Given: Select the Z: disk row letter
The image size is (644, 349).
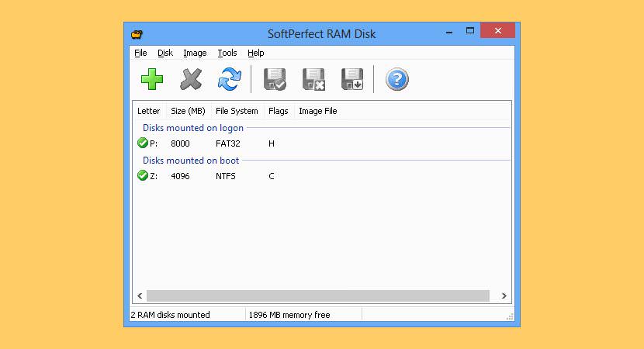Looking at the screenshot, I should pyautogui.click(x=154, y=176).
